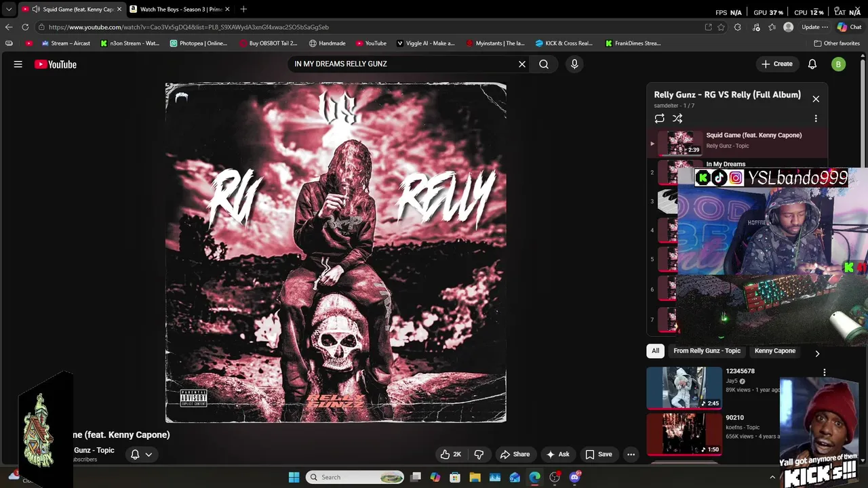Select In My Dreams playlist entry
Screen dimensions: 868x488
point(726,164)
